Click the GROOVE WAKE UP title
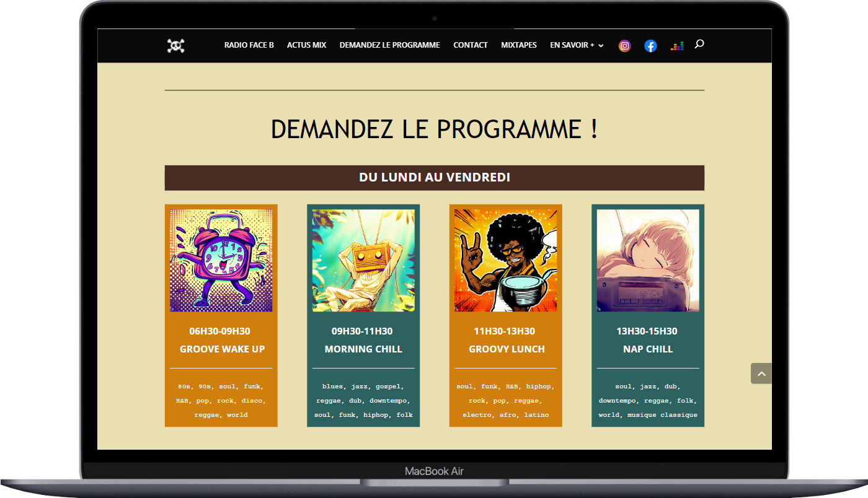 (x=222, y=349)
